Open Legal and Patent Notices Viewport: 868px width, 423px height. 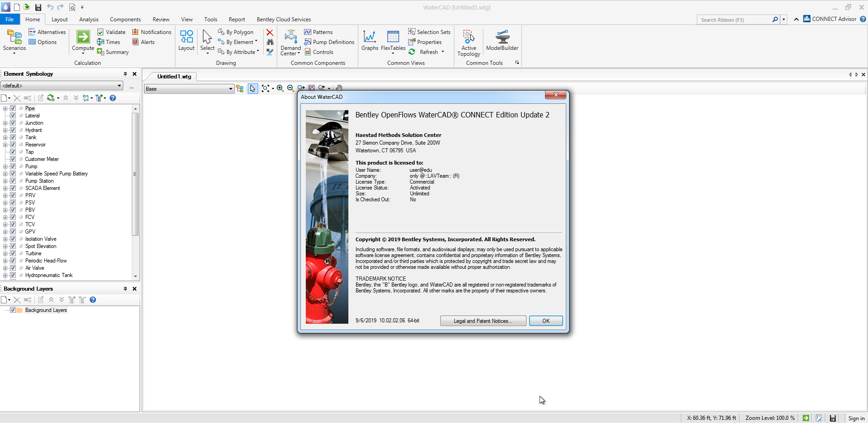click(x=483, y=321)
